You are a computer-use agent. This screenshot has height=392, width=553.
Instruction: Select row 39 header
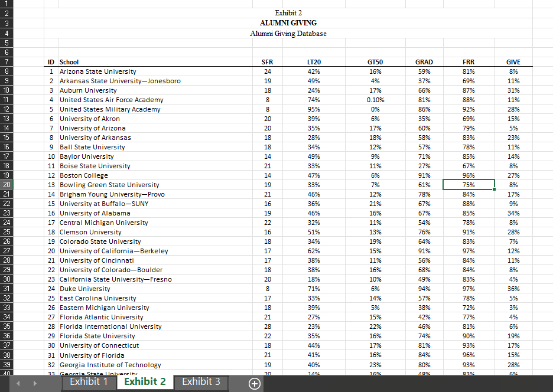(x=6, y=364)
